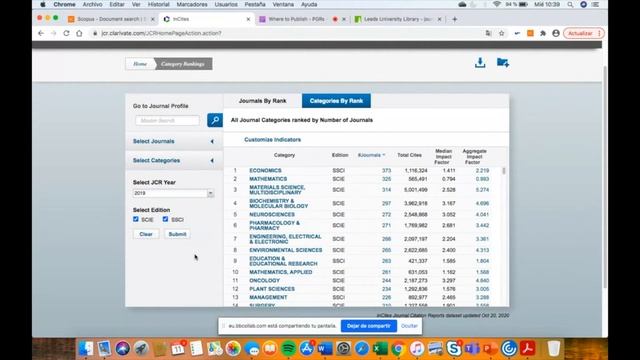Viewport: 640px width, 360px height.
Task: Open the PLANT SCIENCES category link
Action: click(x=272, y=289)
